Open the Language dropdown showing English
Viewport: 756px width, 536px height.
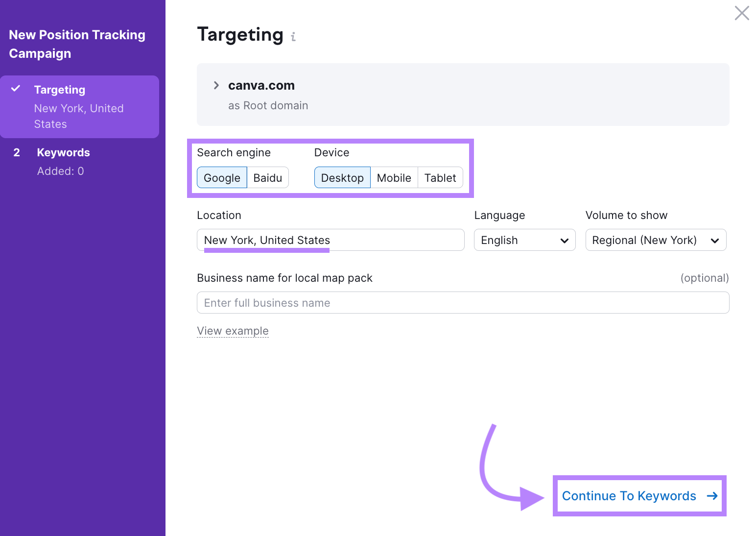tap(524, 240)
